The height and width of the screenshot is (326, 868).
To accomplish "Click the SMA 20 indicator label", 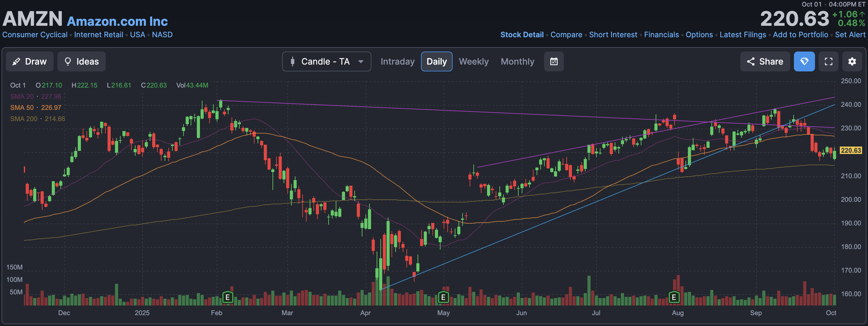I will pyautogui.click(x=36, y=97).
